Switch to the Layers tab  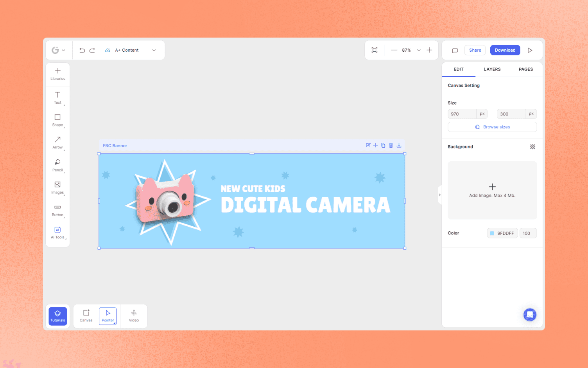pos(492,69)
